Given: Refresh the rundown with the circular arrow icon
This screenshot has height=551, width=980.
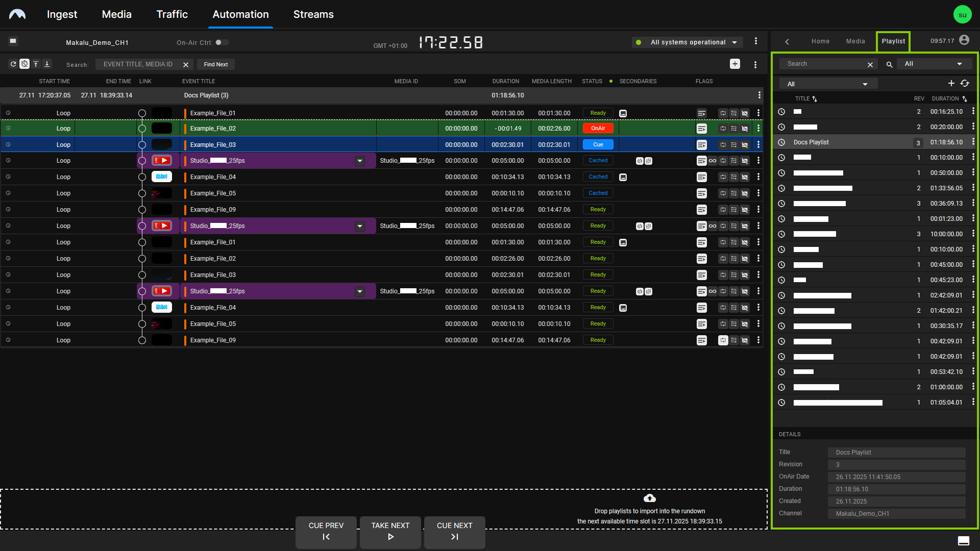Looking at the screenshot, I should (13, 64).
